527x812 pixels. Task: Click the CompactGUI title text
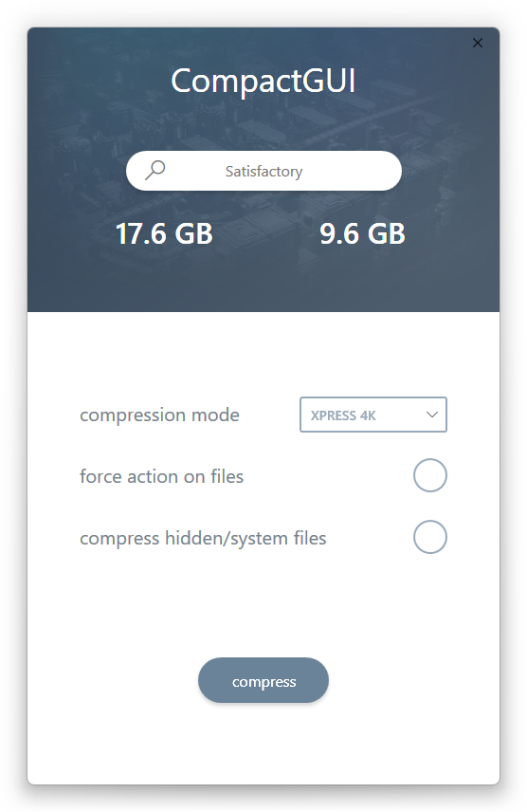click(263, 81)
